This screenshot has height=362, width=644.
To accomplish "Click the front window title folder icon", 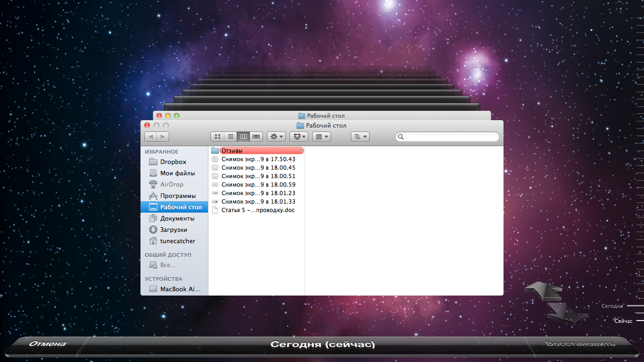I will click(x=300, y=125).
